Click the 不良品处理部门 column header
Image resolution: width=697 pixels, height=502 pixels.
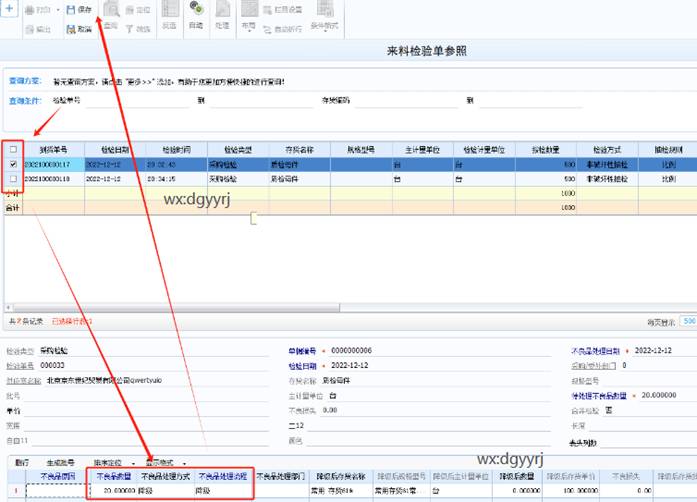coord(281,476)
